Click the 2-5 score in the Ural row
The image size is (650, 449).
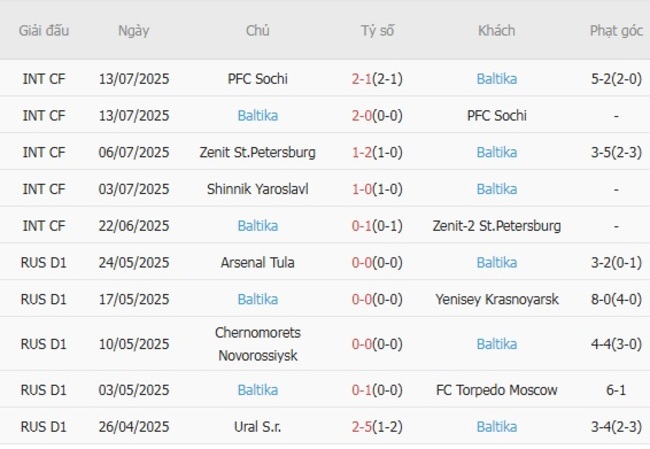click(363, 427)
